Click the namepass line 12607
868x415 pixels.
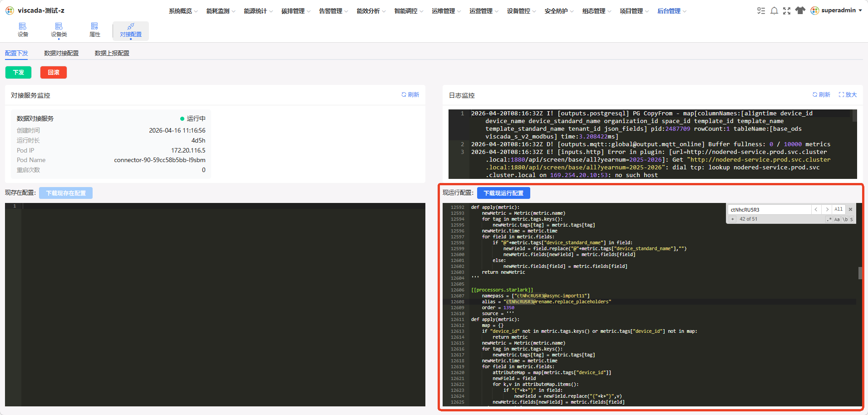536,296
